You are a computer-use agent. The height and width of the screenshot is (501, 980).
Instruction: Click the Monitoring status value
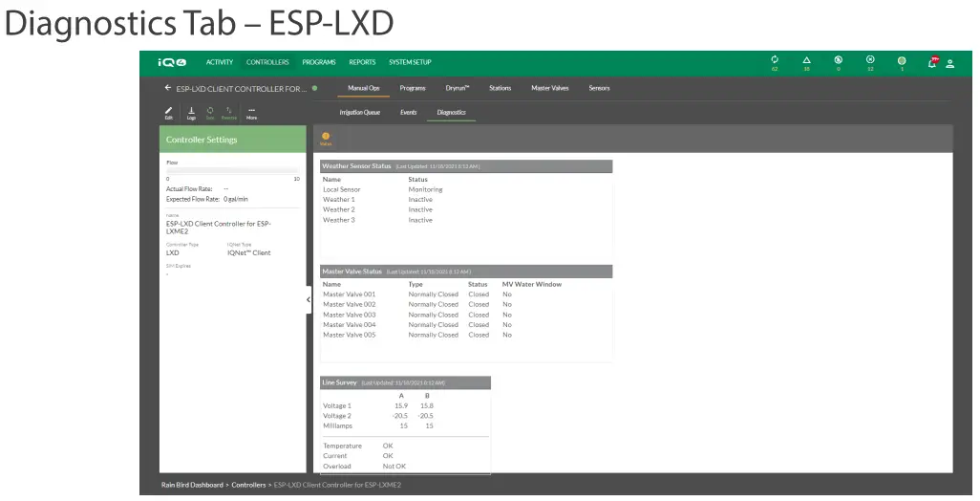coord(426,189)
